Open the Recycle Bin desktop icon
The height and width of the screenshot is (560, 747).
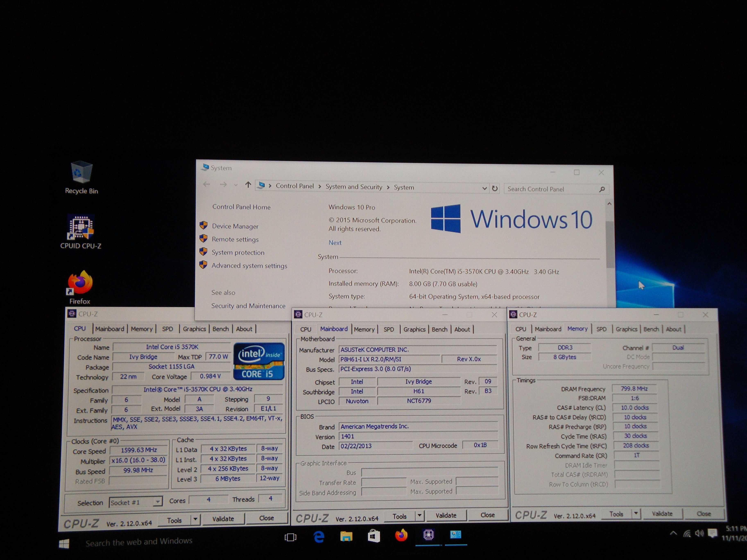(81, 177)
